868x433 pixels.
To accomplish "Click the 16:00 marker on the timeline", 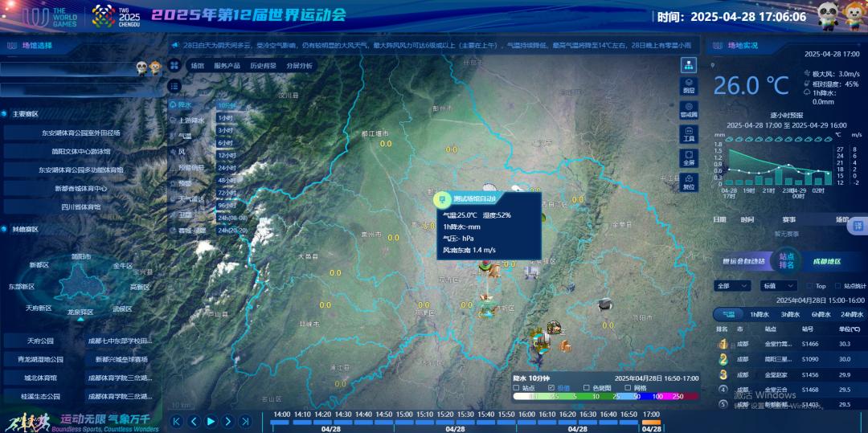I will point(526,414).
